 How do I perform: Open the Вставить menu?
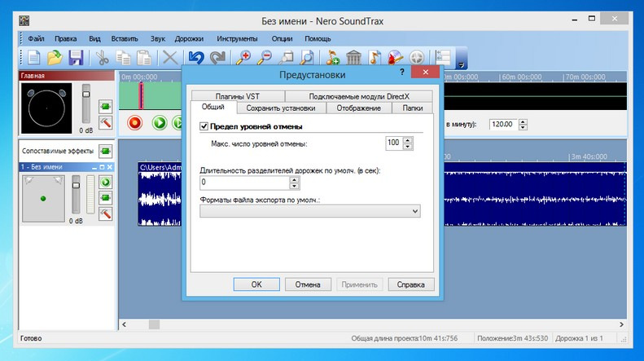125,38
